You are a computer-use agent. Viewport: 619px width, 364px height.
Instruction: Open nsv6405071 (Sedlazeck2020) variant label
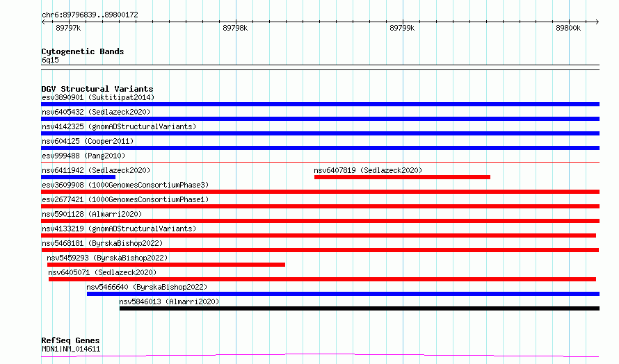coord(102,272)
